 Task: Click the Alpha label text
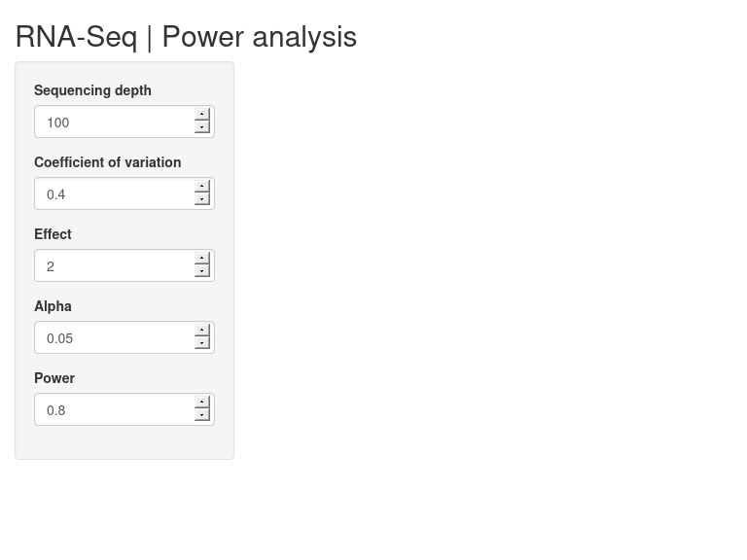53,306
